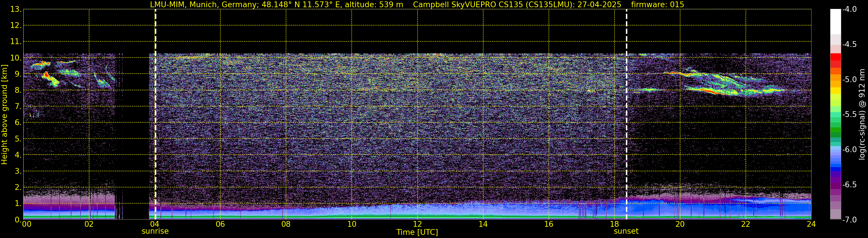
Task: Click the white segment at top of colorbar
Action: pyautogui.click(x=835, y=22)
